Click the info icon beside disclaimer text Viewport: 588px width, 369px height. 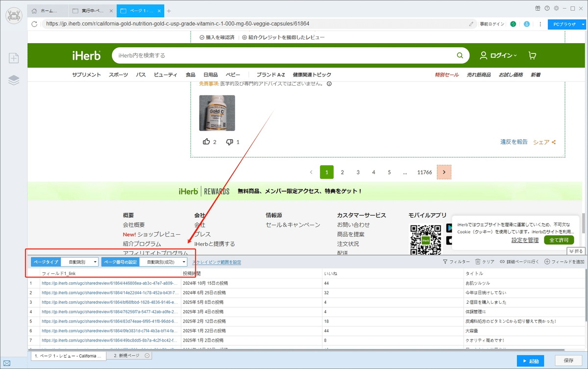point(329,83)
